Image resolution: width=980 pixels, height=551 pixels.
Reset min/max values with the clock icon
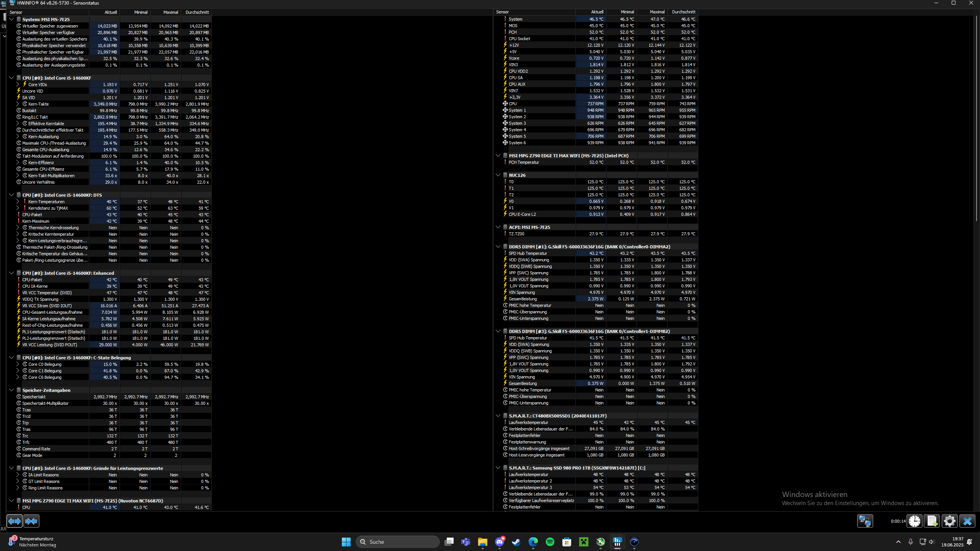tap(915, 521)
